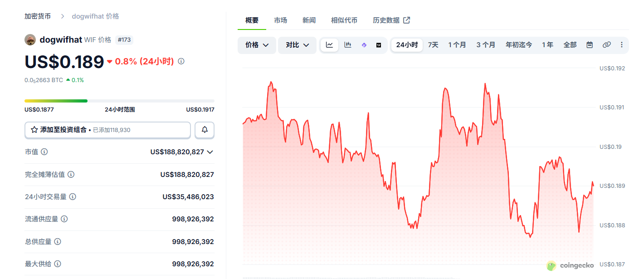Switch to the 市场 tab
This screenshot has height=279, width=644.
point(280,20)
